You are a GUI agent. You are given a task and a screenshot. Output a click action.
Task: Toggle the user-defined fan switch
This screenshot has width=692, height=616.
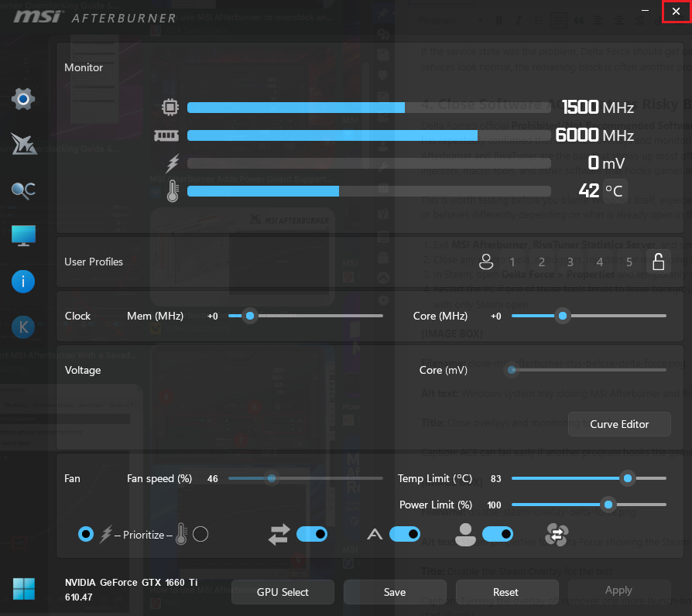pyautogui.click(x=498, y=535)
